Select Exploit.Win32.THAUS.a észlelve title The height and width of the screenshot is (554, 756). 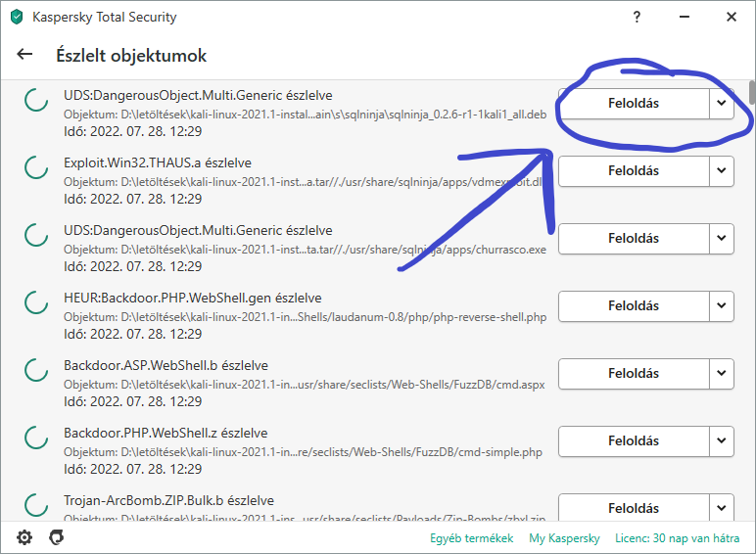coord(158,162)
